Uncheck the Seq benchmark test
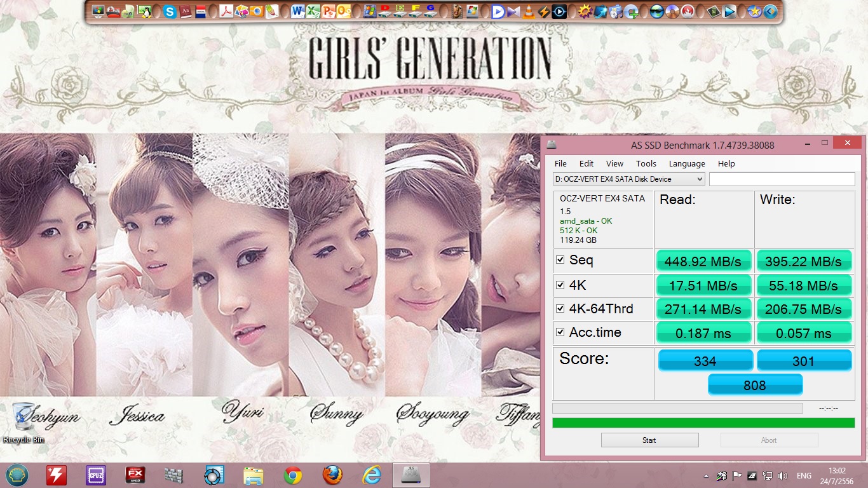The height and width of the screenshot is (488, 868). (560, 260)
